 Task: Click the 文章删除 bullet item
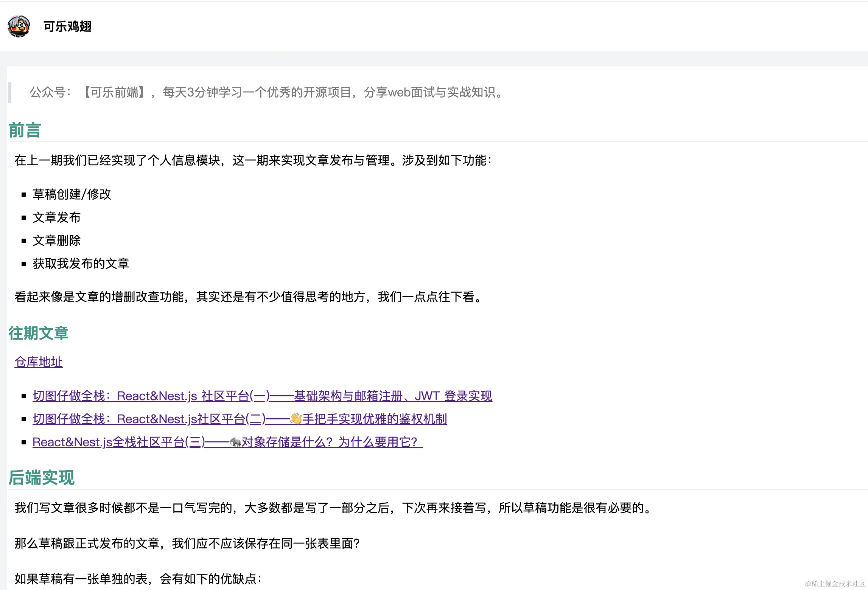coord(57,241)
